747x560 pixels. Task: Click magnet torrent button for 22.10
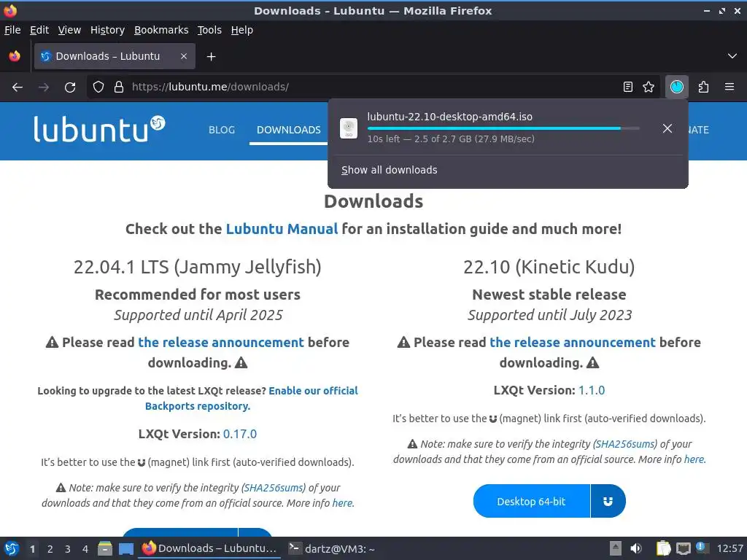[608, 502]
